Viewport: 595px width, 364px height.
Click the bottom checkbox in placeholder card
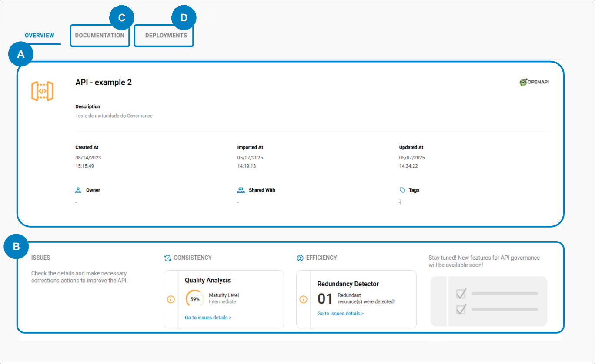[461, 309]
